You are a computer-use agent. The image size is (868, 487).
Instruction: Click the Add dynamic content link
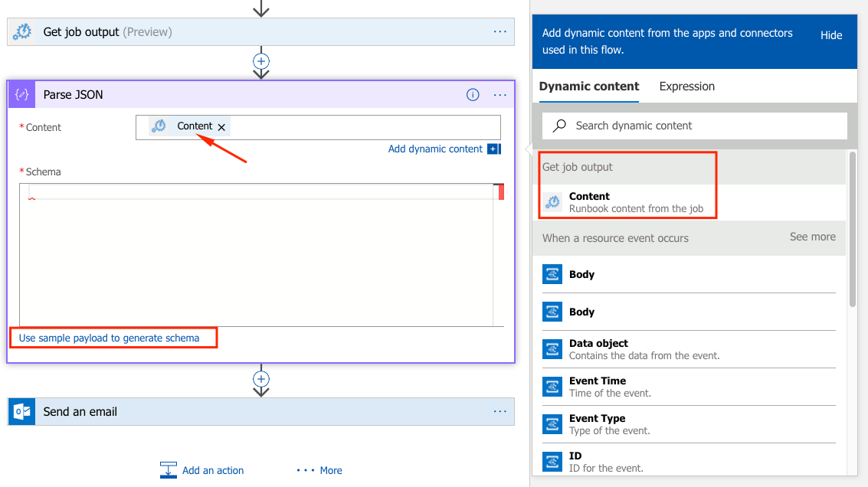pos(437,149)
